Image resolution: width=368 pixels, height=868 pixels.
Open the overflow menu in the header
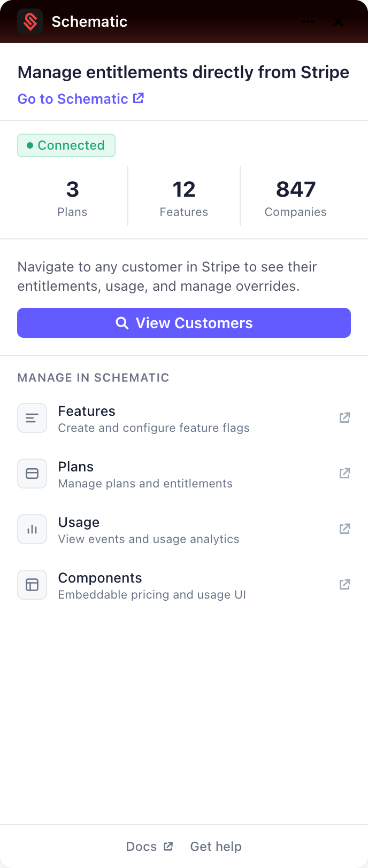(x=308, y=21)
